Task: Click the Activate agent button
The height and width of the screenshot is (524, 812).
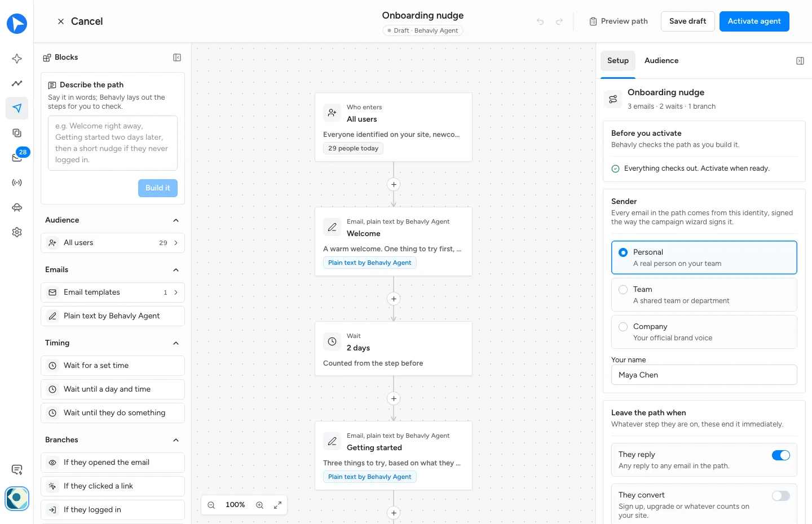Action: tap(754, 21)
